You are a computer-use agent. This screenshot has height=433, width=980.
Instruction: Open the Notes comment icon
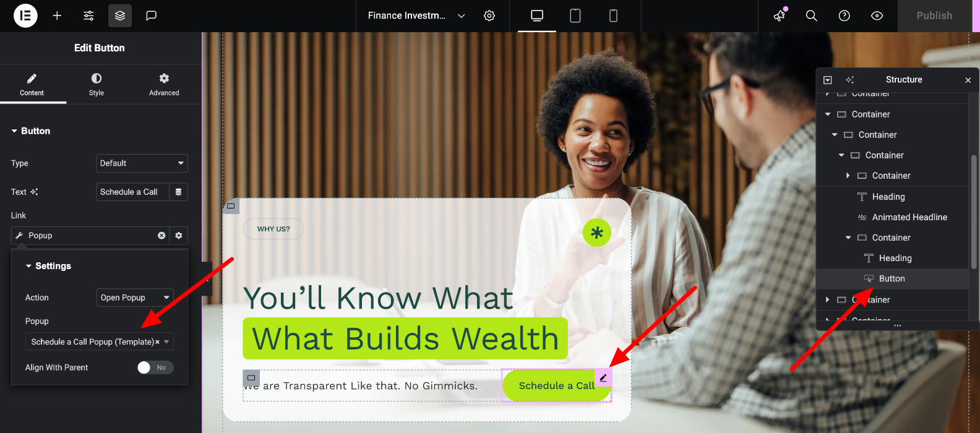[x=151, y=15]
